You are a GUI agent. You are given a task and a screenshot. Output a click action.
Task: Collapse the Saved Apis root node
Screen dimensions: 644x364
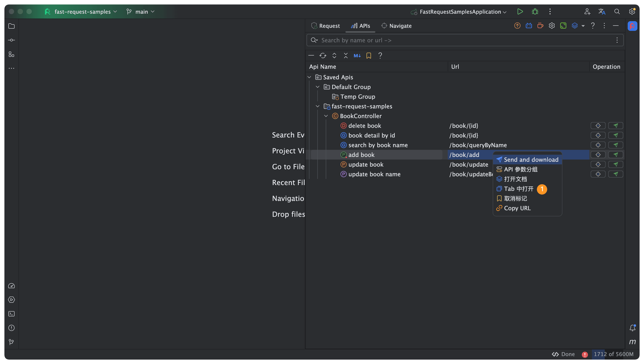click(x=309, y=77)
